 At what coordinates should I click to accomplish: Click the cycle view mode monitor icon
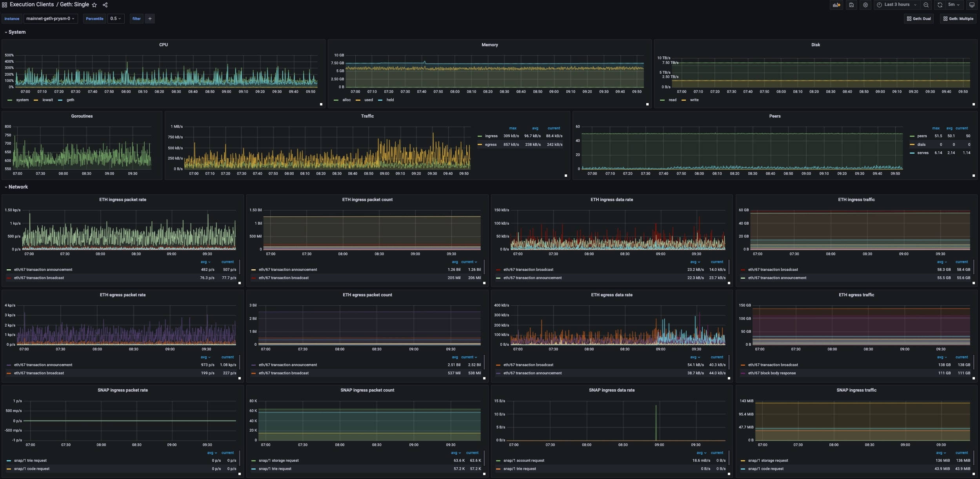point(971,5)
